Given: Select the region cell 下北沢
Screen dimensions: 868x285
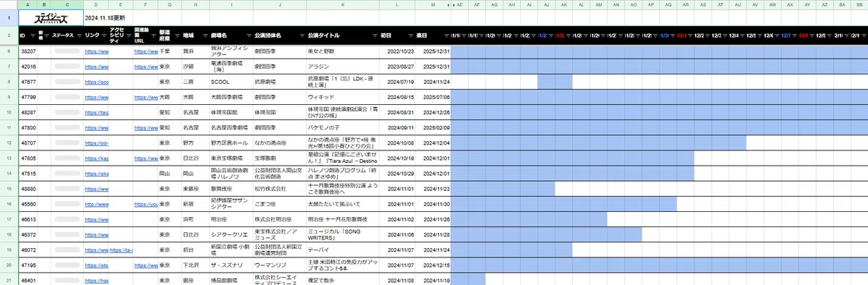Looking at the screenshot, I should pyautogui.click(x=195, y=265).
